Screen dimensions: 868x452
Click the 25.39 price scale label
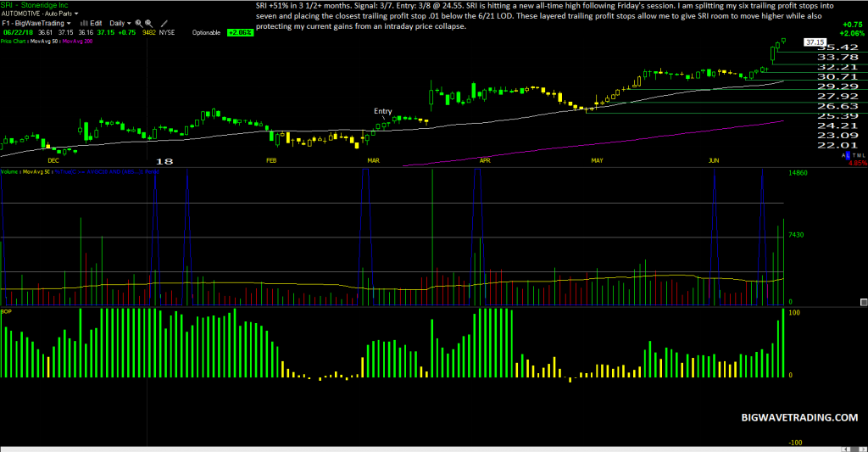click(837, 116)
